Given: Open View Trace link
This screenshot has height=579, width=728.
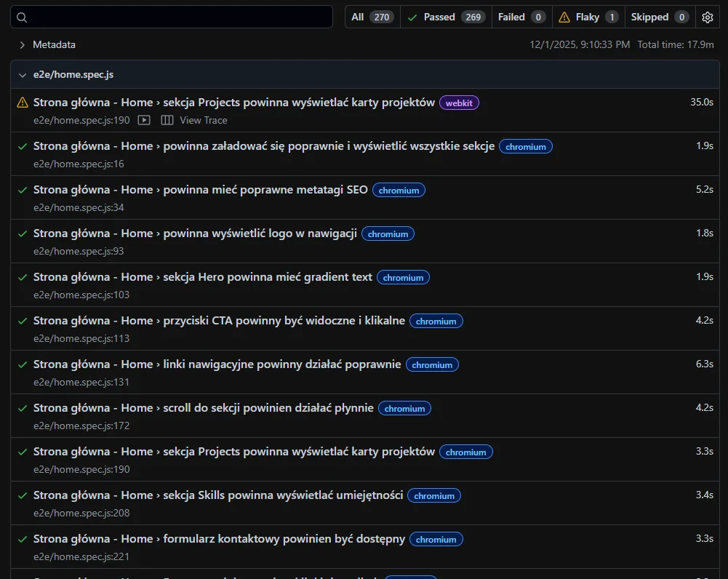Looking at the screenshot, I should click(x=204, y=120).
